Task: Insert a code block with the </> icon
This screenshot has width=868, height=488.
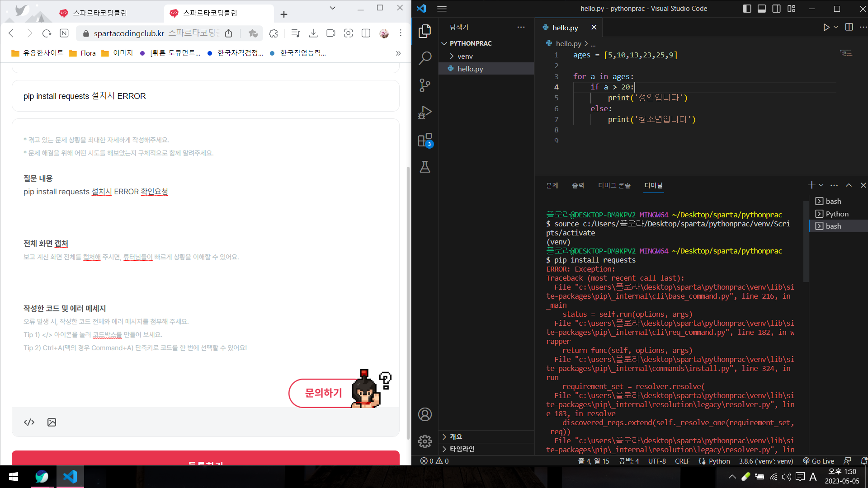Action: [29, 422]
